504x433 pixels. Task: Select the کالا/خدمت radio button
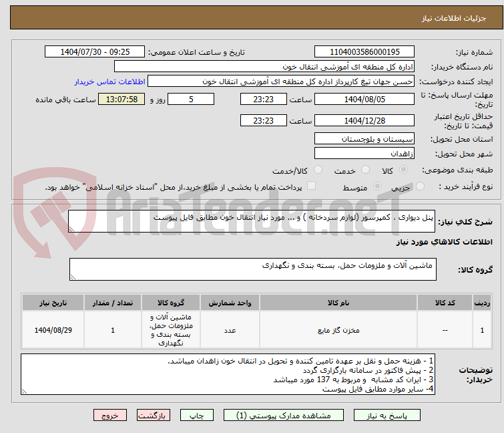click(x=318, y=170)
